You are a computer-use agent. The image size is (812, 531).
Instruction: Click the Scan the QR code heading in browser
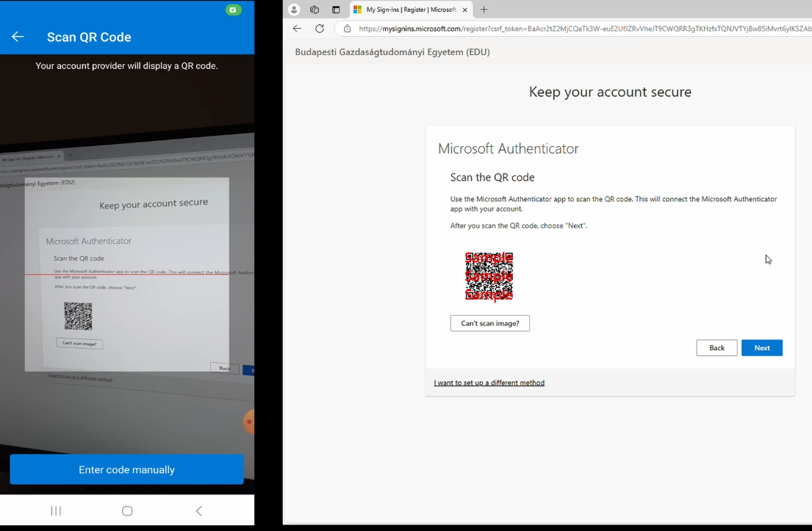pyautogui.click(x=492, y=177)
